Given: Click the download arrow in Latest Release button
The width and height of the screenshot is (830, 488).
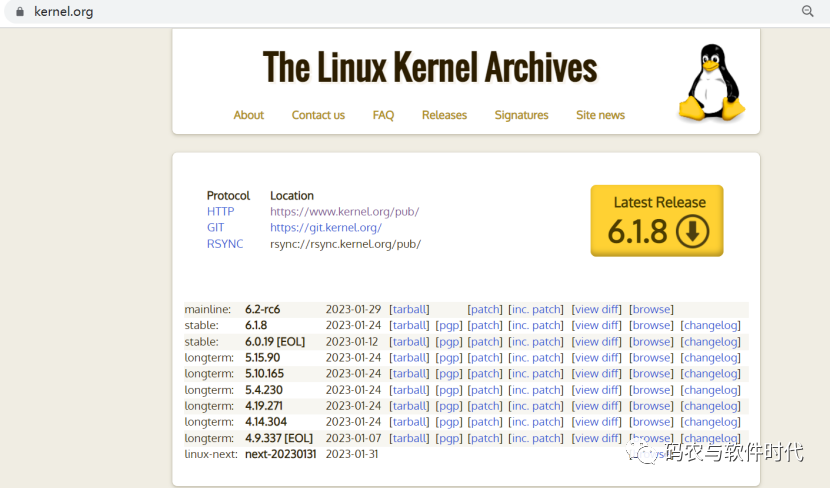Looking at the screenshot, I should click(692, 231).
